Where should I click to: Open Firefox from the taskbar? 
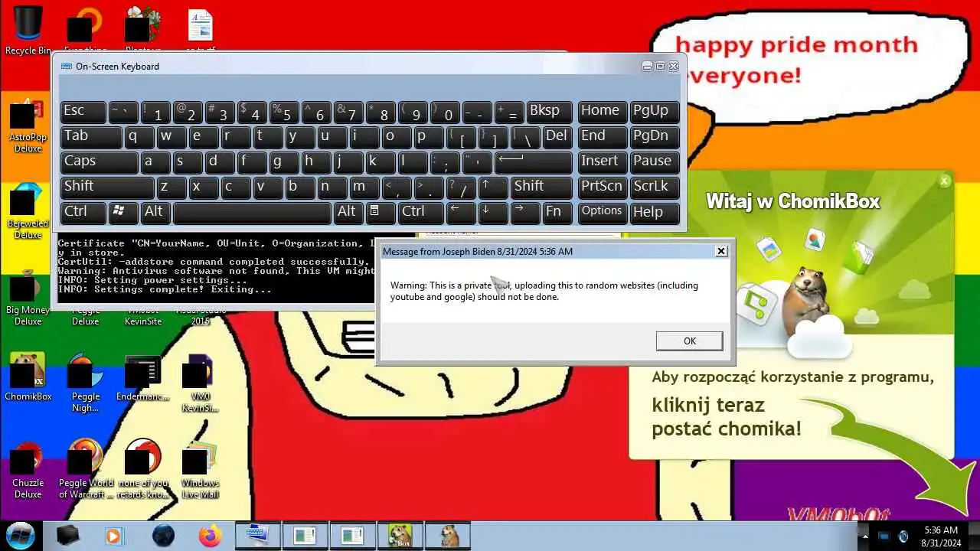[210, 536]
